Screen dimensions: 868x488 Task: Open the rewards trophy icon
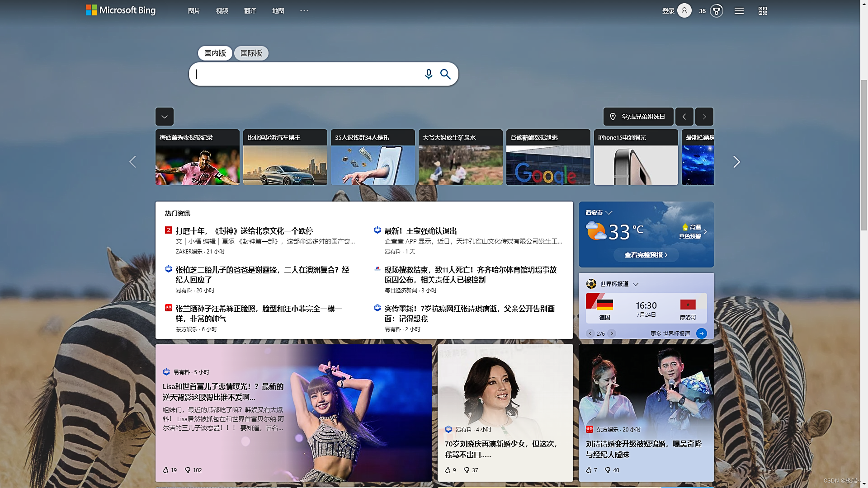point(717,11)
